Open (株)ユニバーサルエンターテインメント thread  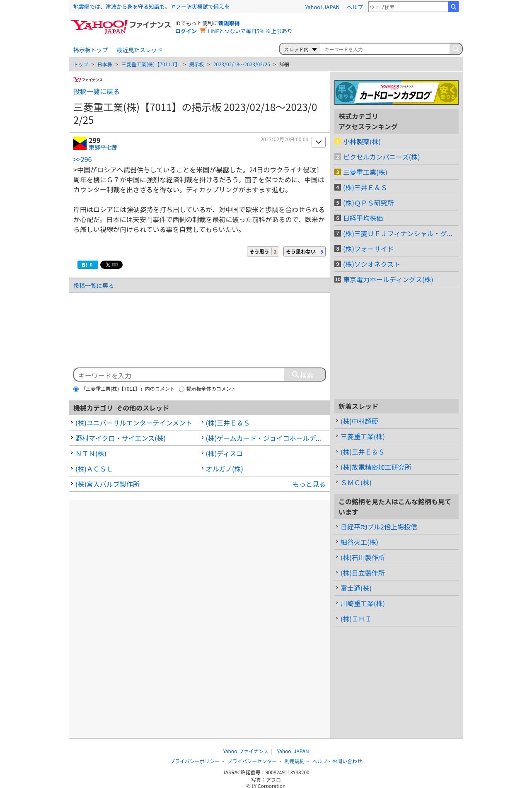[133, 423]
